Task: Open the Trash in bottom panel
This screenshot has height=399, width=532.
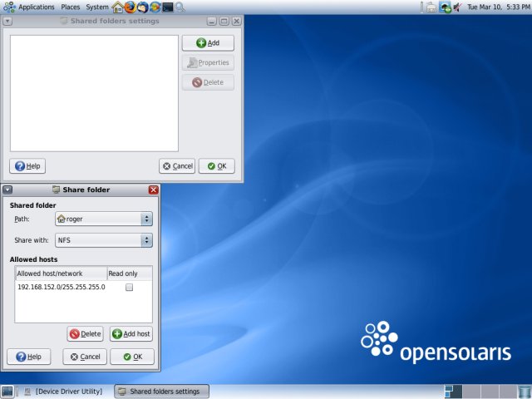Action: (525, 392)
